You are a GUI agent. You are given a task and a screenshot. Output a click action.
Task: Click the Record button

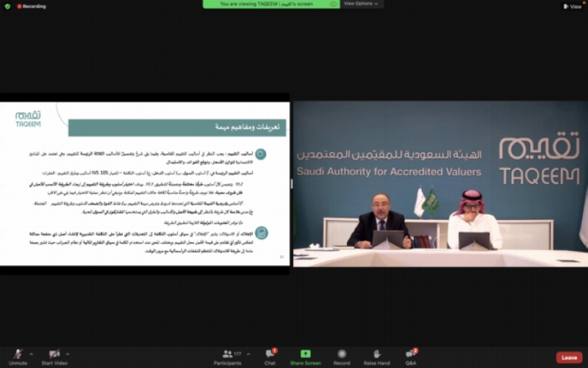342,357
